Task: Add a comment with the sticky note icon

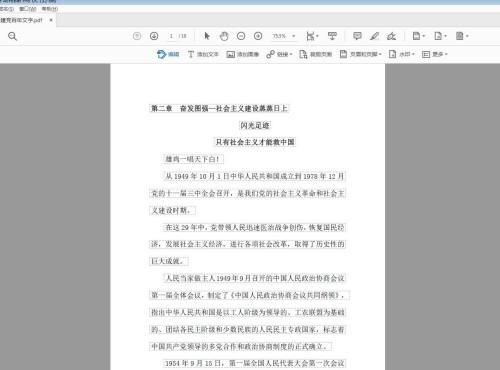Action: coord(357,36)
